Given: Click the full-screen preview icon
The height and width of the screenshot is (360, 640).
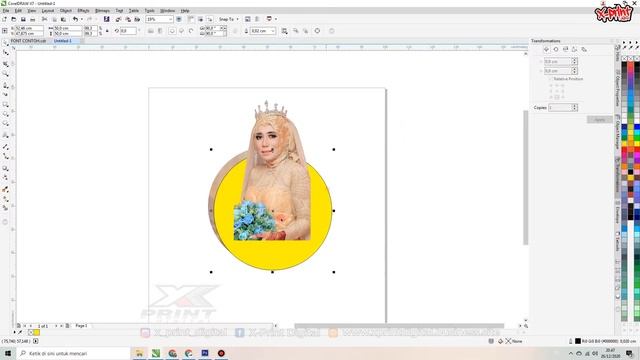Looking at the screenshot, I should 179,19.
